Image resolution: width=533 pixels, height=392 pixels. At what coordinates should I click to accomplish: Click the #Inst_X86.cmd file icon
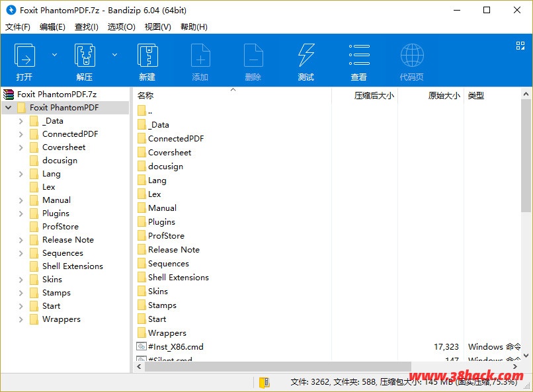[142, 346]
